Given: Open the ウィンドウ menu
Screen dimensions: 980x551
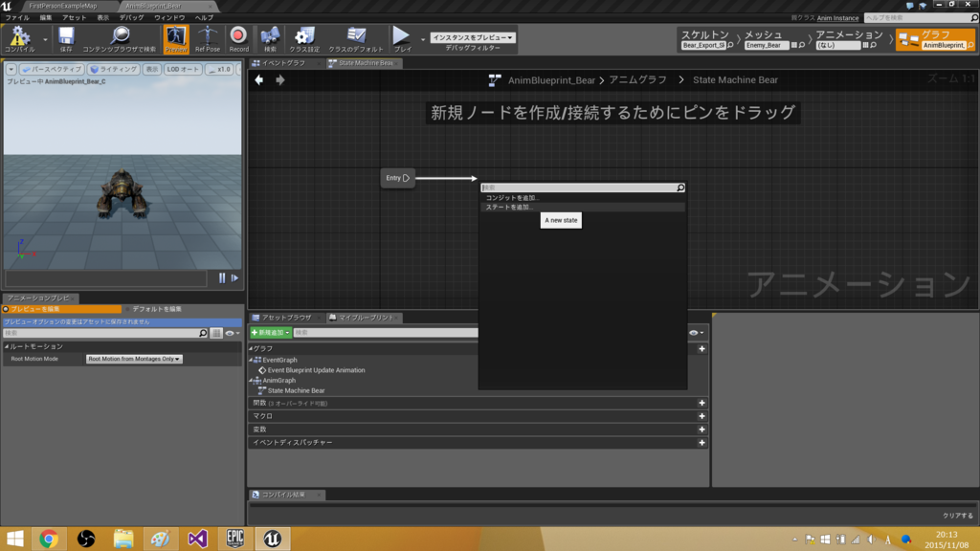Looking at the screenshot, I should (x=169, y=17).
